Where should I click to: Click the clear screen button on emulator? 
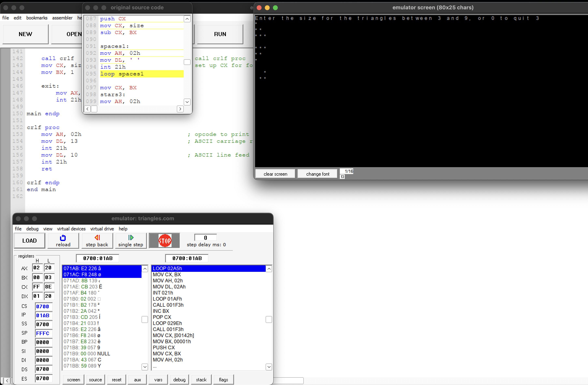tap(275, 174)
